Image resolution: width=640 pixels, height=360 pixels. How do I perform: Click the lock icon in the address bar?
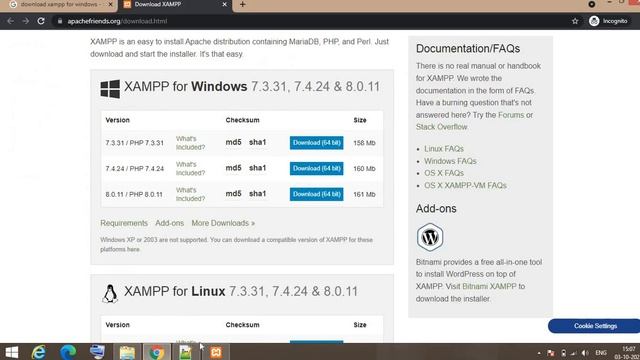[x=60, y=21]
